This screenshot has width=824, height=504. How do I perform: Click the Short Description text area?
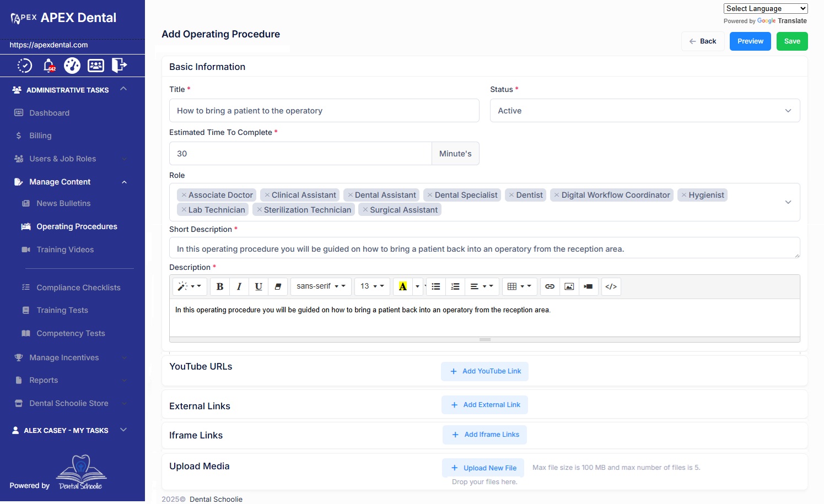[484, 248]
